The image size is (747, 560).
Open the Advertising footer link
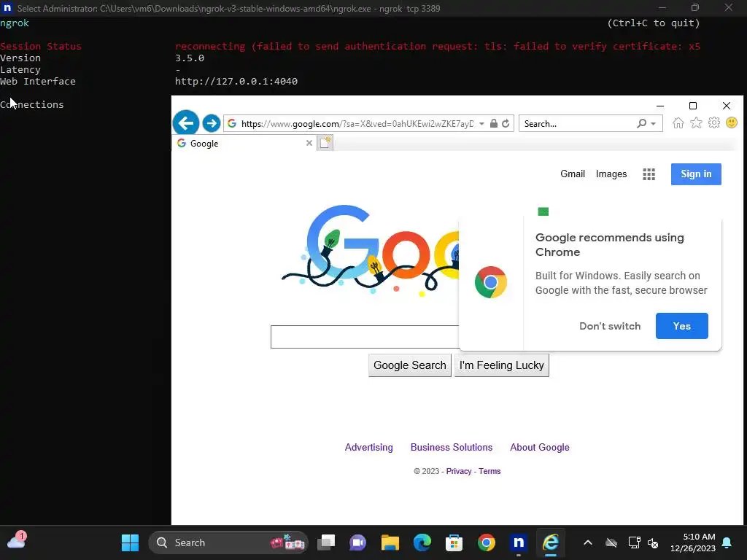coord(368,447)
